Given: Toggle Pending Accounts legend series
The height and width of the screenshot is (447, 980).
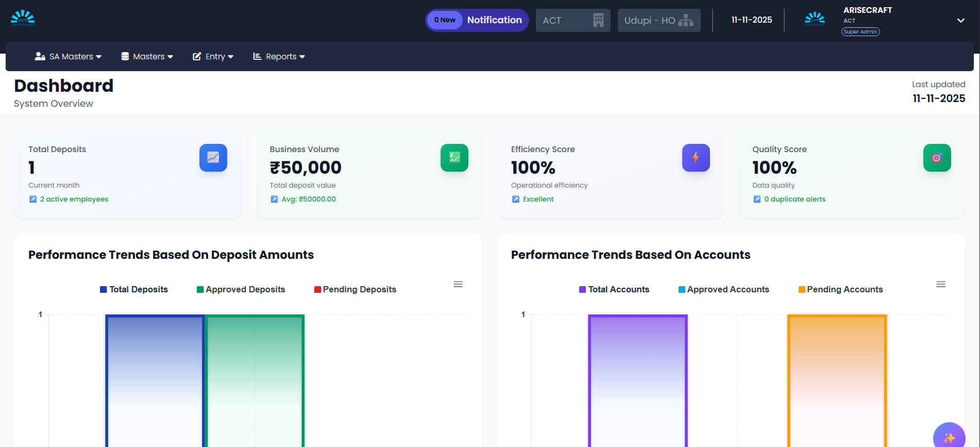Looking at the screenshot, I should pos(840,290).
